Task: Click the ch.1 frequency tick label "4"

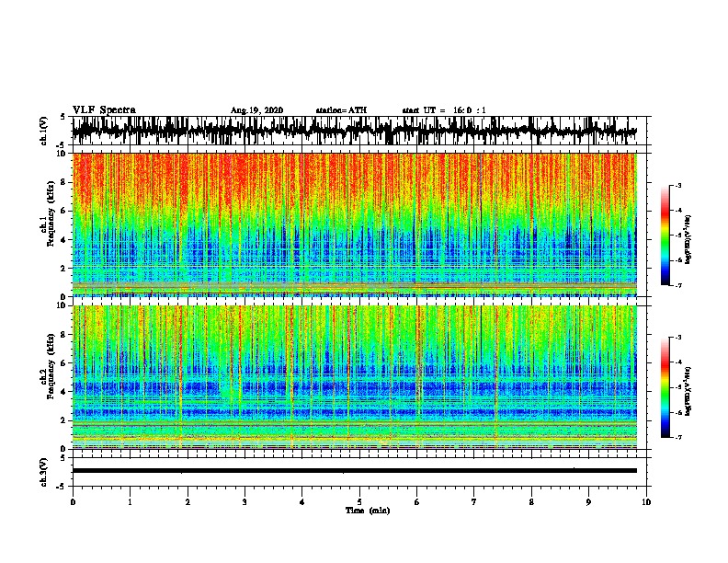Action: (x=63, y=240)
